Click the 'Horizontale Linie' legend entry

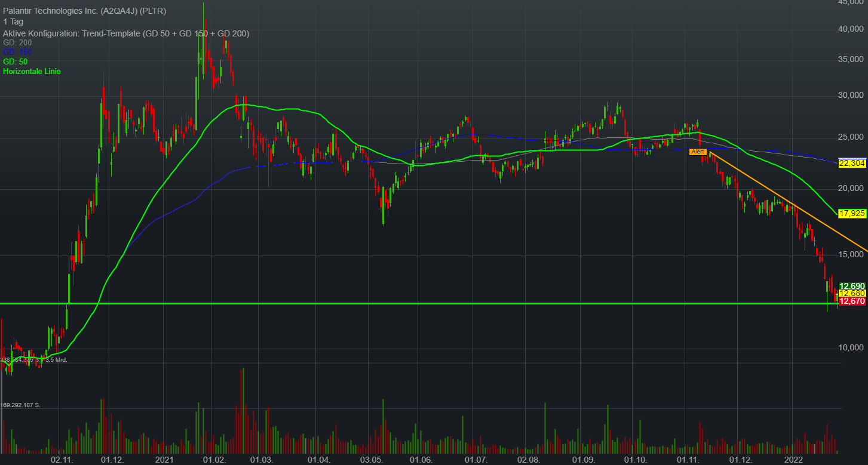32,72
